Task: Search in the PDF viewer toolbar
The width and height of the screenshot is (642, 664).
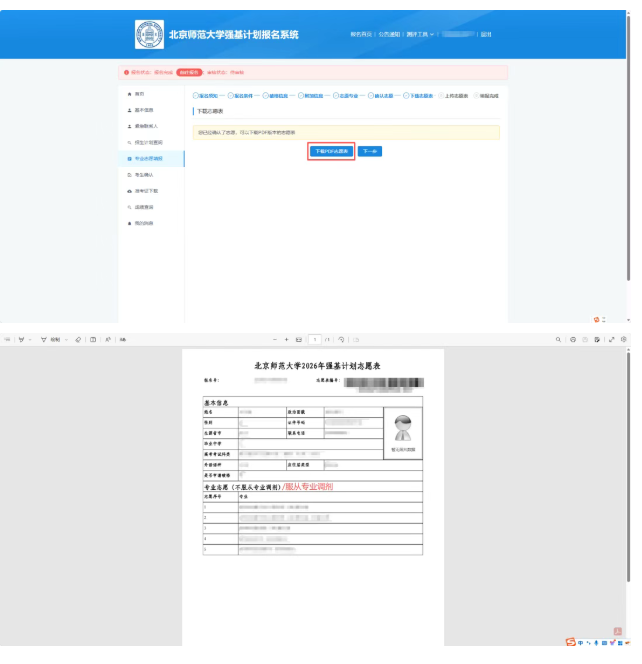Action: [559, 340]
